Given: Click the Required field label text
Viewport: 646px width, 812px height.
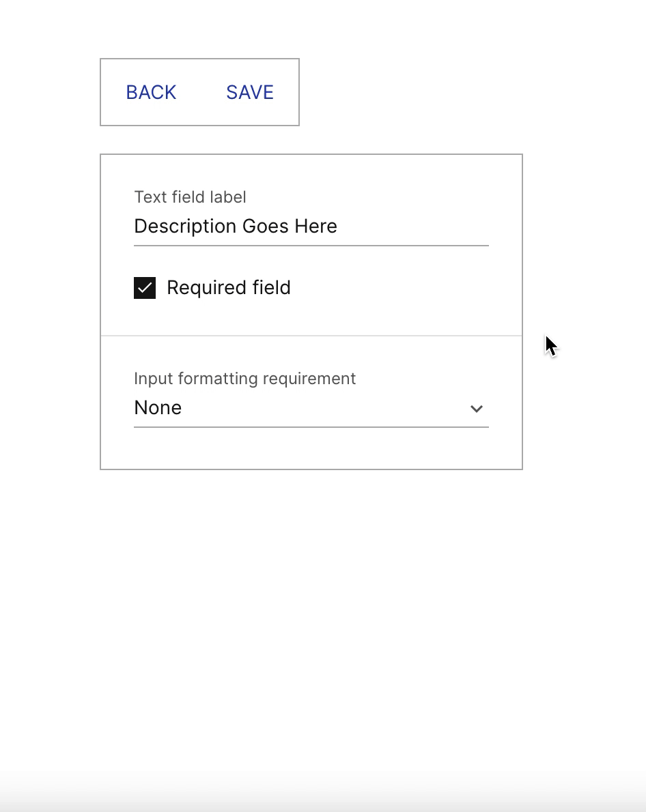Looking at the screenshot, I should pyautogui.click(x=229, y=287).
